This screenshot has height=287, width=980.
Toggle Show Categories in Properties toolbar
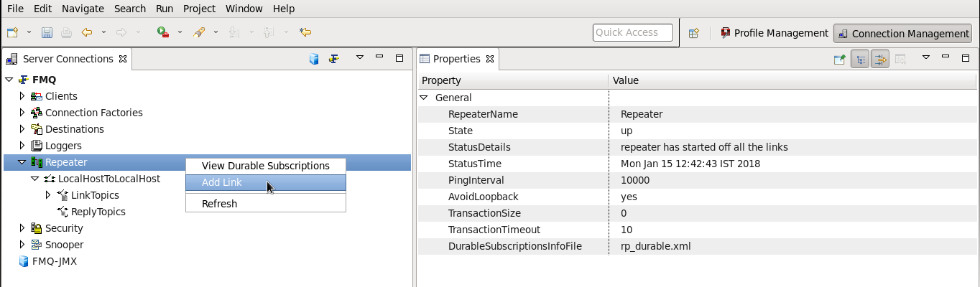click(860, 59)
